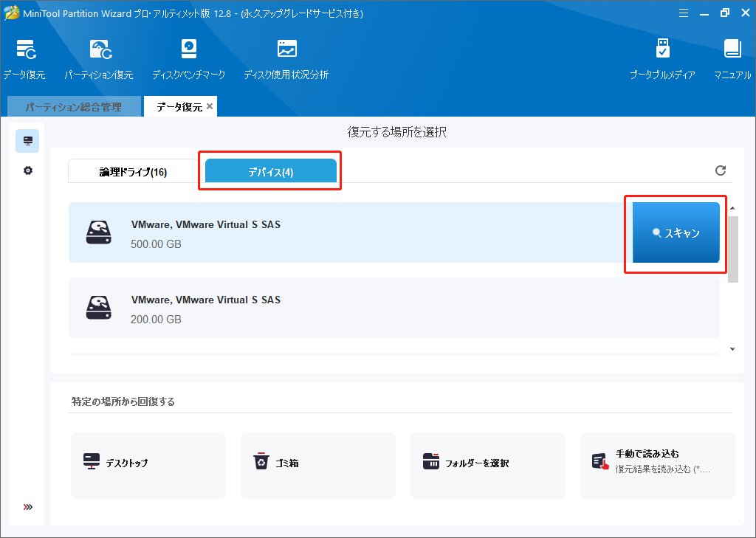Click the device list scrollbar thumb
756x538 pixels.
(733, 249)
